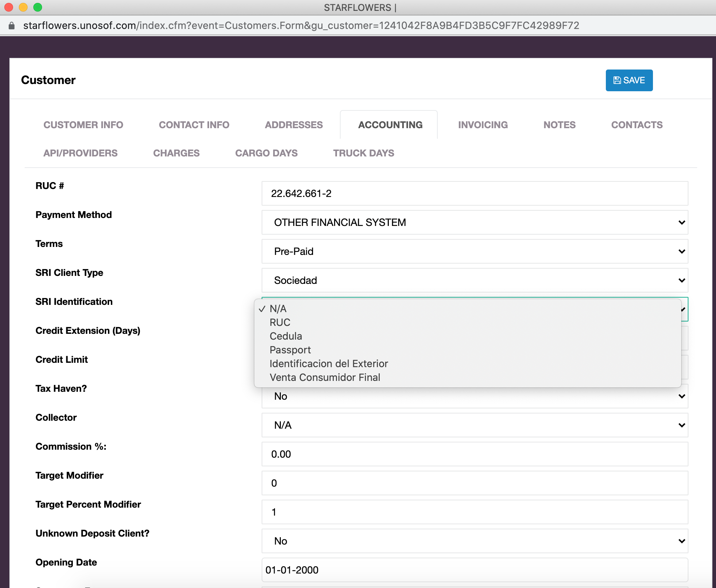
Task: Expand Unknown Deposit Client dropdown
Action: point(475,541)
